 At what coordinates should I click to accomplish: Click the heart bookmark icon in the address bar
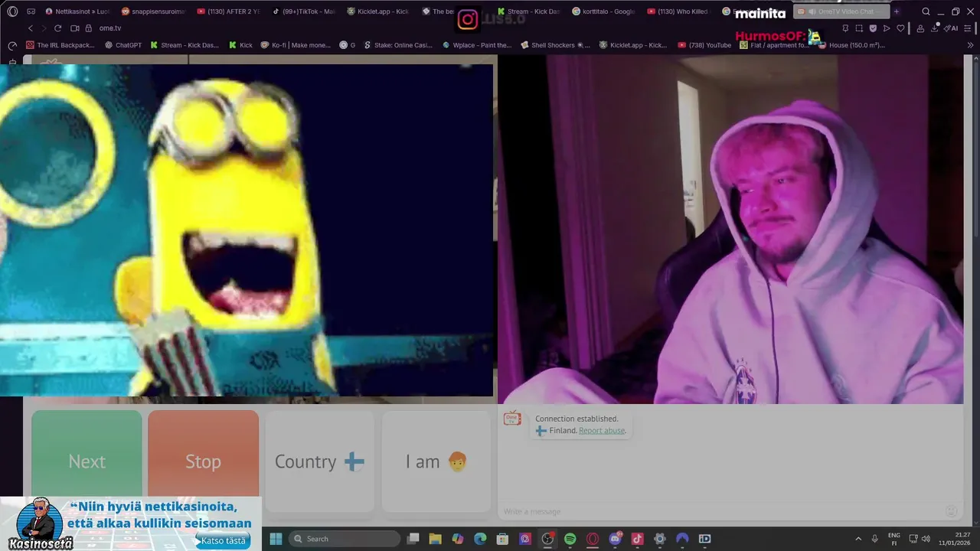pos(900,28)
